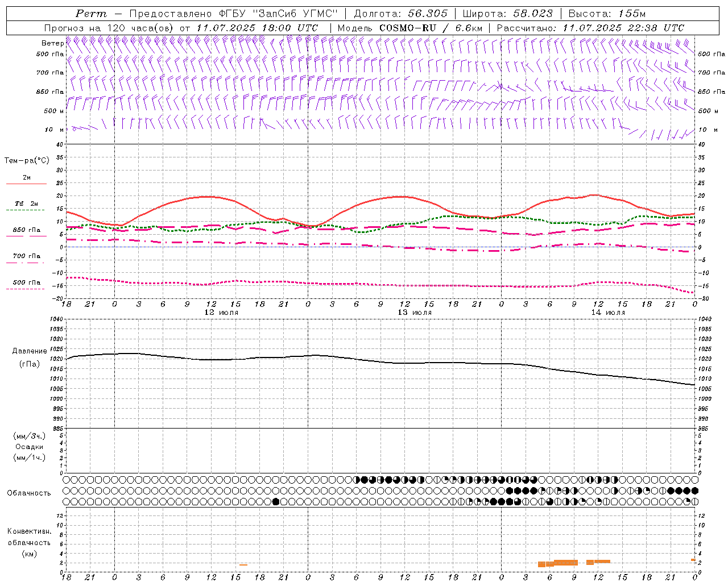The width and height of the screenshot is (728, 582).
Task: Click the 'Конвективн.' convective cloud label
Action: point(30,531)
